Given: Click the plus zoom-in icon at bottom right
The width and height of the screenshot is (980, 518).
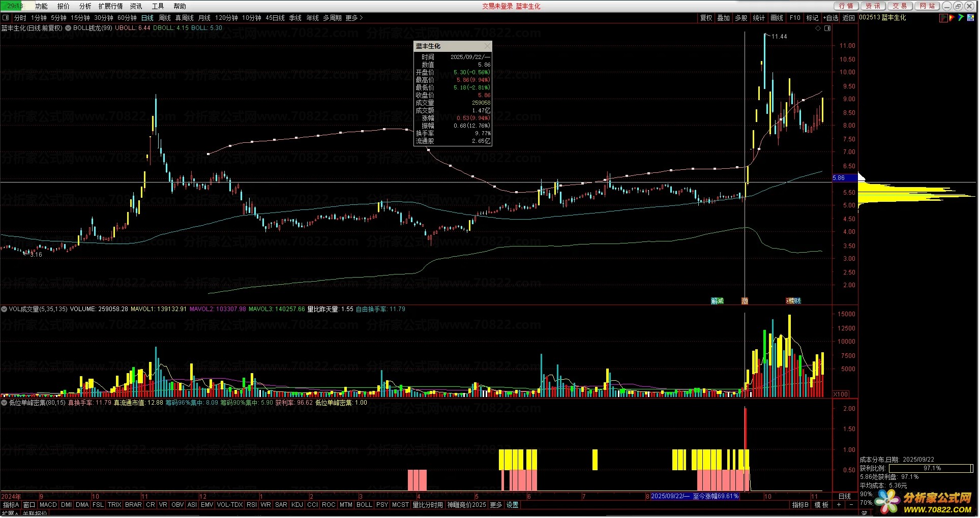Looking at the screenshot, I should click(x=839, y=505).
